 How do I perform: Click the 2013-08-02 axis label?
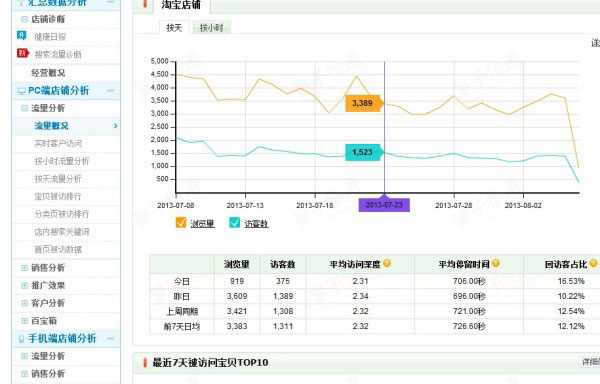(523, 205)
